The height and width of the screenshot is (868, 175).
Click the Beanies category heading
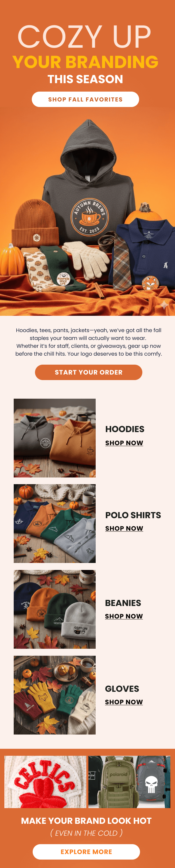(x=123, y=603)
